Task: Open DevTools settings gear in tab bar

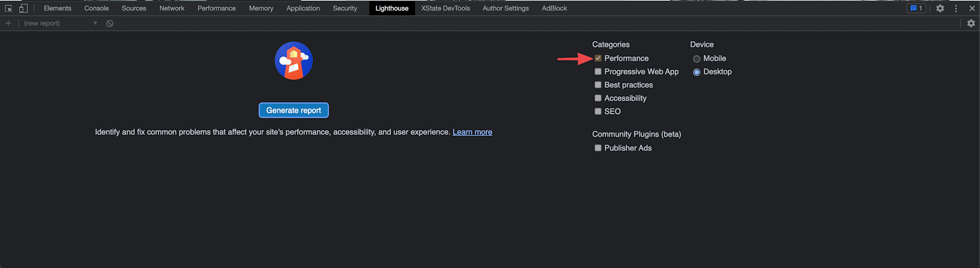Action: (940, 8)
